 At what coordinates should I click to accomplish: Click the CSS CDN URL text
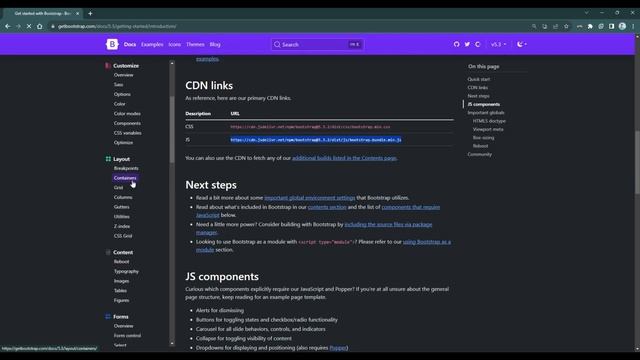(310, 127)
